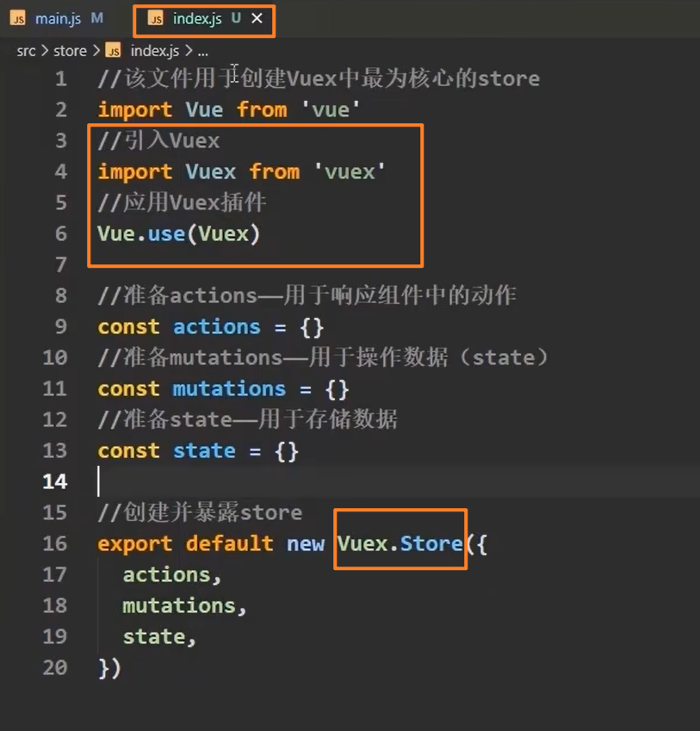Switch to the main.js tab
The image size is (700, 731).
pyautogui.click(x=58, y=19)
